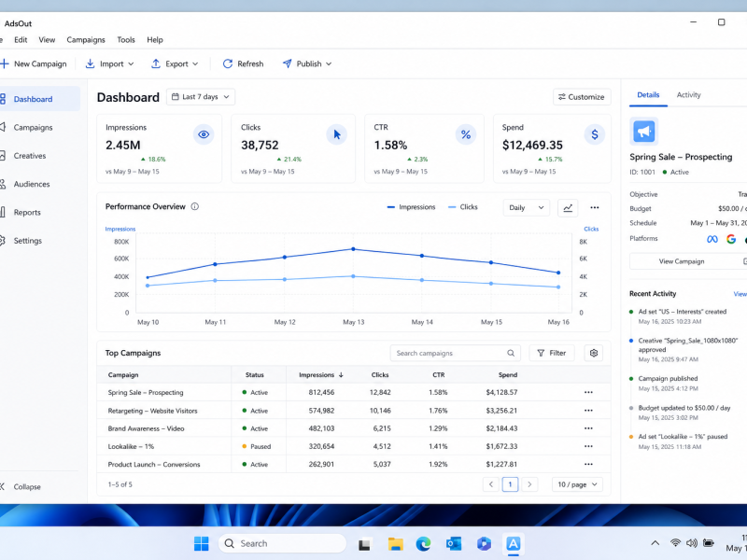Click the Windows taskbar Search box

click(282, 543)
